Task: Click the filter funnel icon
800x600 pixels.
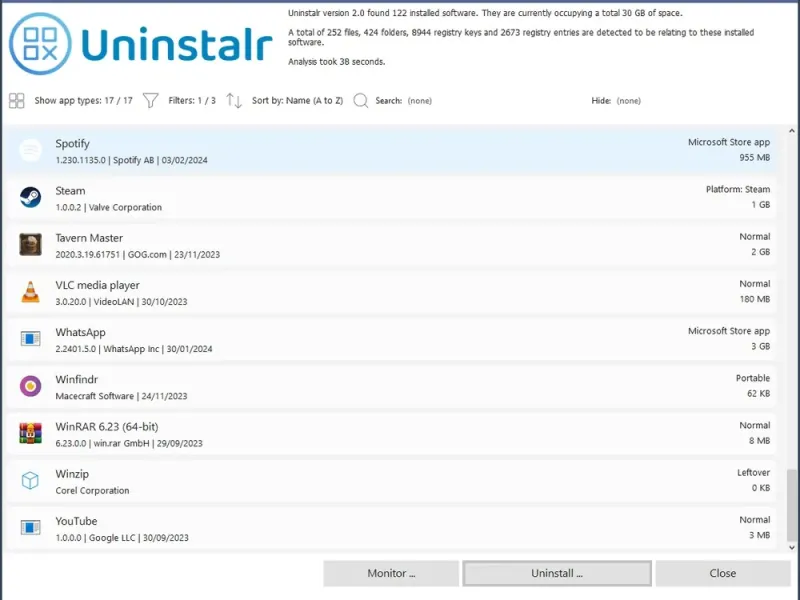Action: (151, 101)
